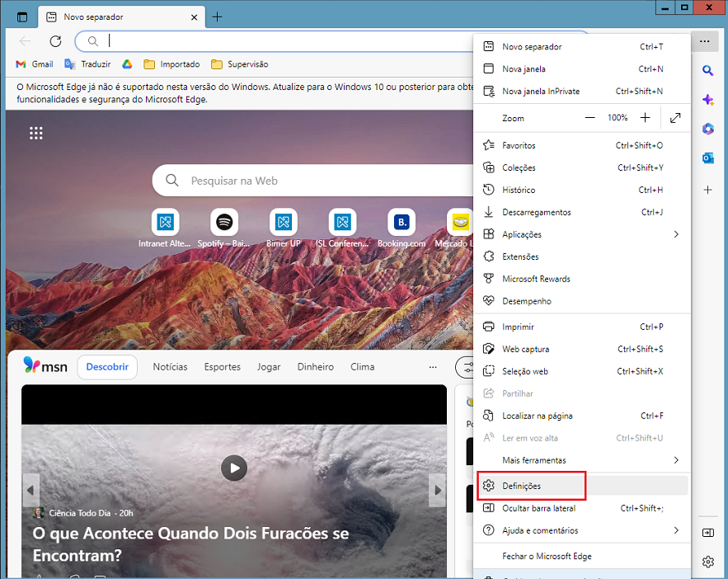Enter full screen zoom mode

tap(675, 118)
